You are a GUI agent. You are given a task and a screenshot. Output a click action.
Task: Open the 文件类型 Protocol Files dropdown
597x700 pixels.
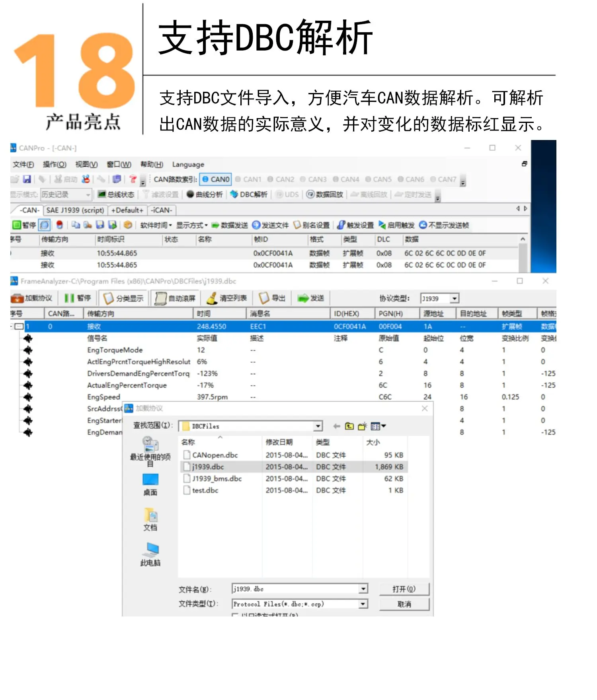[x=363, y=604]
